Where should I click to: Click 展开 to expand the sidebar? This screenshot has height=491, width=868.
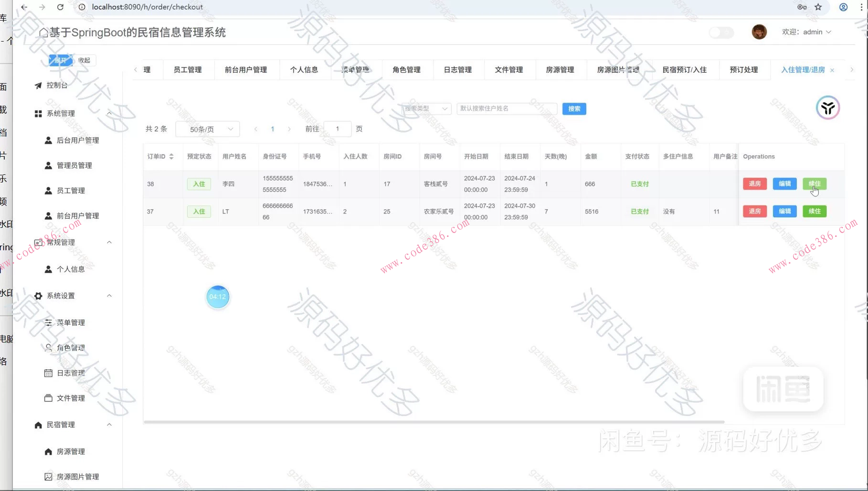coord(61,61)
